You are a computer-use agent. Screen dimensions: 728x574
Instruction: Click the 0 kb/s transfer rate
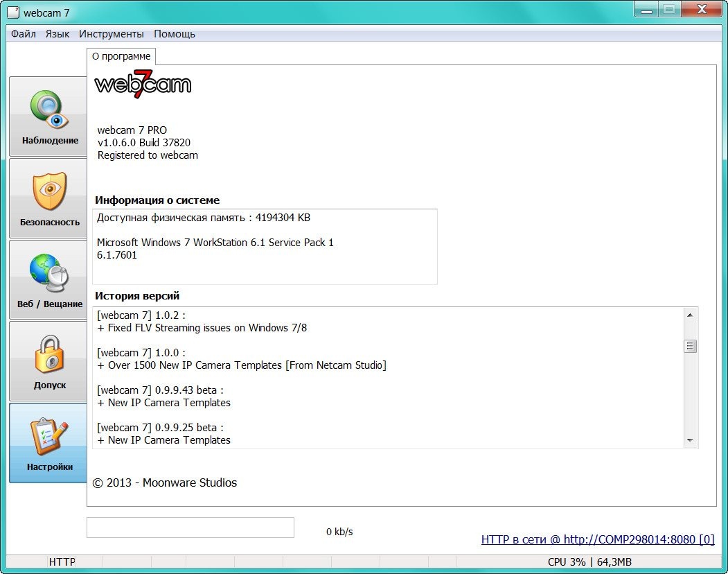[339, 532]
